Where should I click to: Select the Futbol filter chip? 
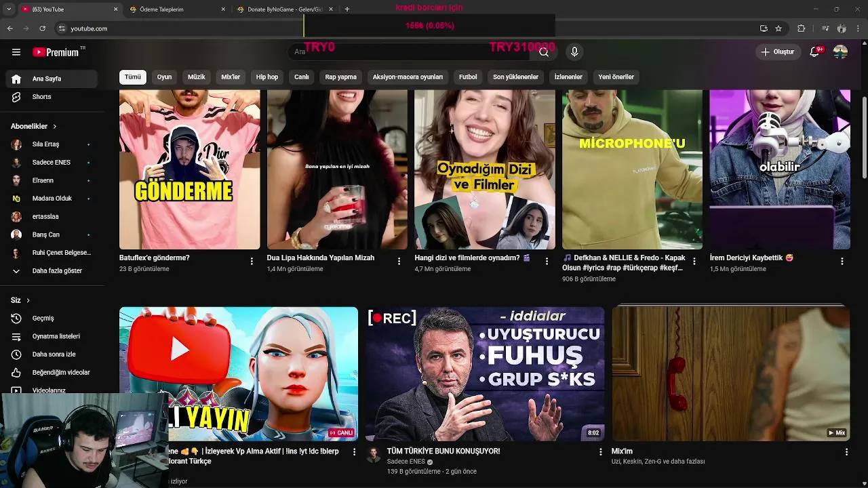(x=468, y=77)
